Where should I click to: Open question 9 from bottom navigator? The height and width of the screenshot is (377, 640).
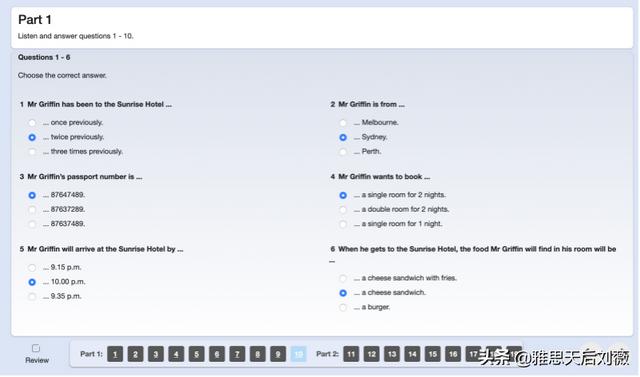pos(278,354)
